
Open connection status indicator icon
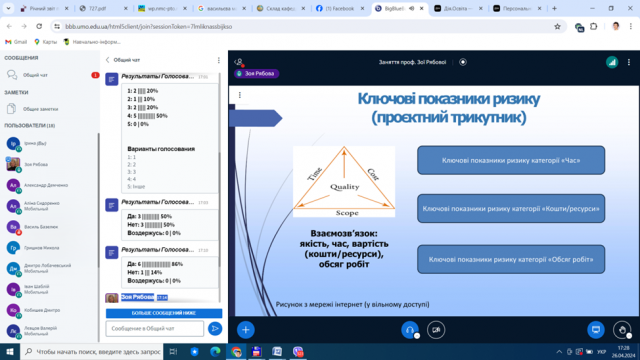point(612,62)
